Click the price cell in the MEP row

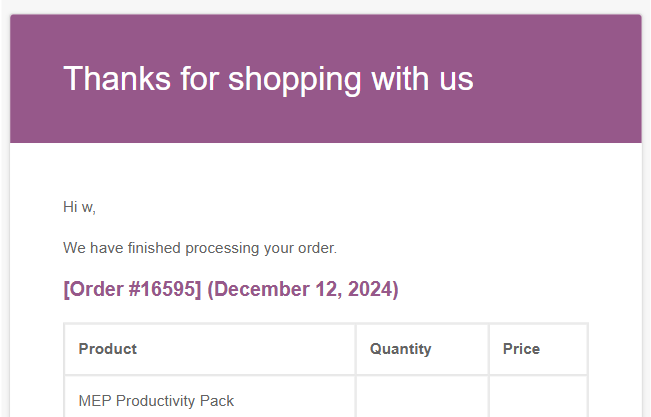[x=537, y=400]
